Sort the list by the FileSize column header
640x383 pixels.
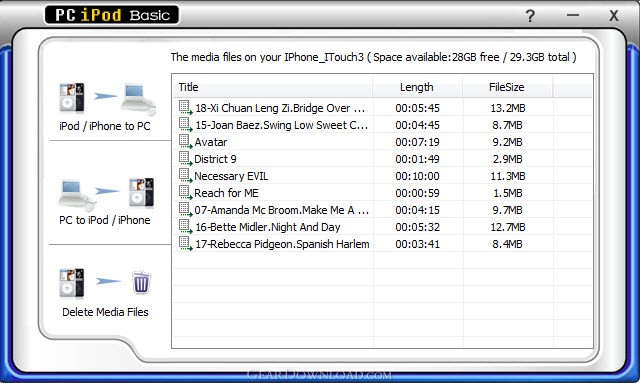(x=507, y=87)
